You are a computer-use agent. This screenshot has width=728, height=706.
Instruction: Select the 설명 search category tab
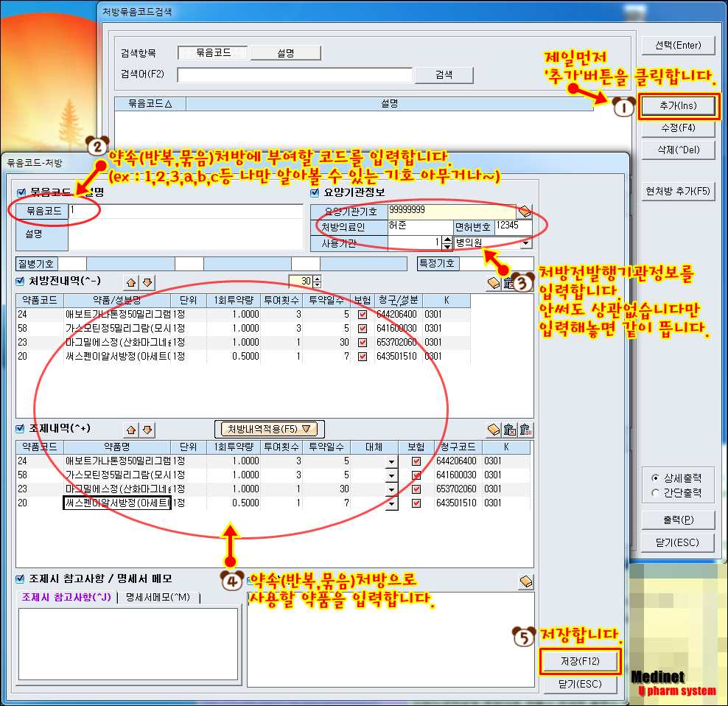pos(286,53)
